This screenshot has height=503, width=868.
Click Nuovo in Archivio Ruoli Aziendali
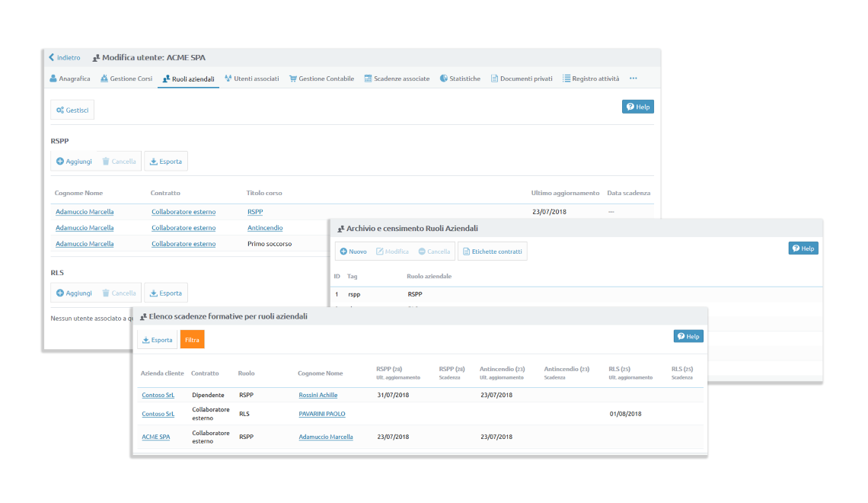[x=353, y=251]
